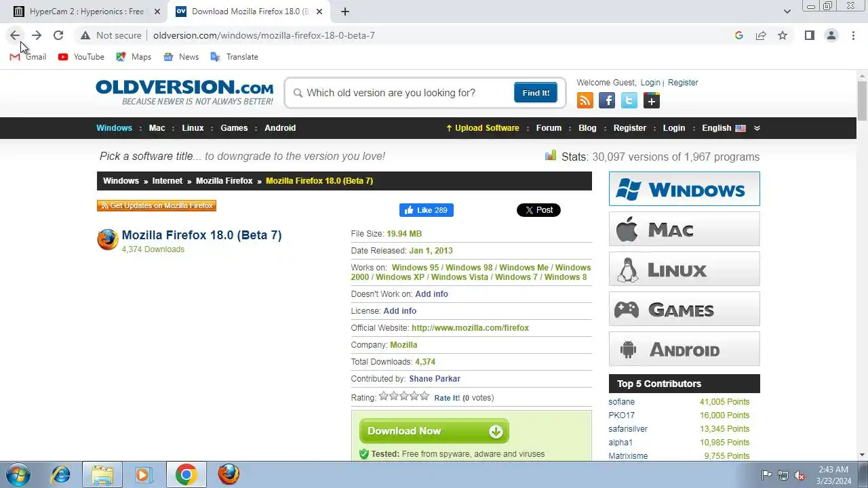The height and width of the screenshot is (488, 868).
Task: Open the media player taskbar icon
Action: coord(143,474)
